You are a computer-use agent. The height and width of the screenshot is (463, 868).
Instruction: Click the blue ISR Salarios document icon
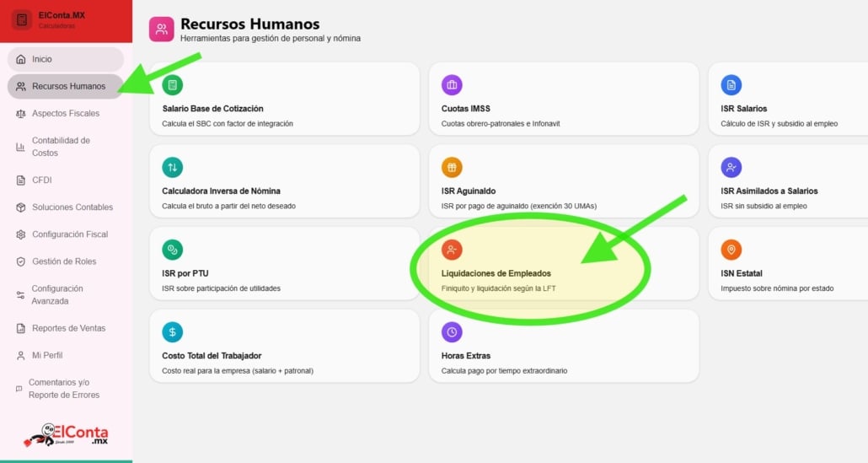731,85
